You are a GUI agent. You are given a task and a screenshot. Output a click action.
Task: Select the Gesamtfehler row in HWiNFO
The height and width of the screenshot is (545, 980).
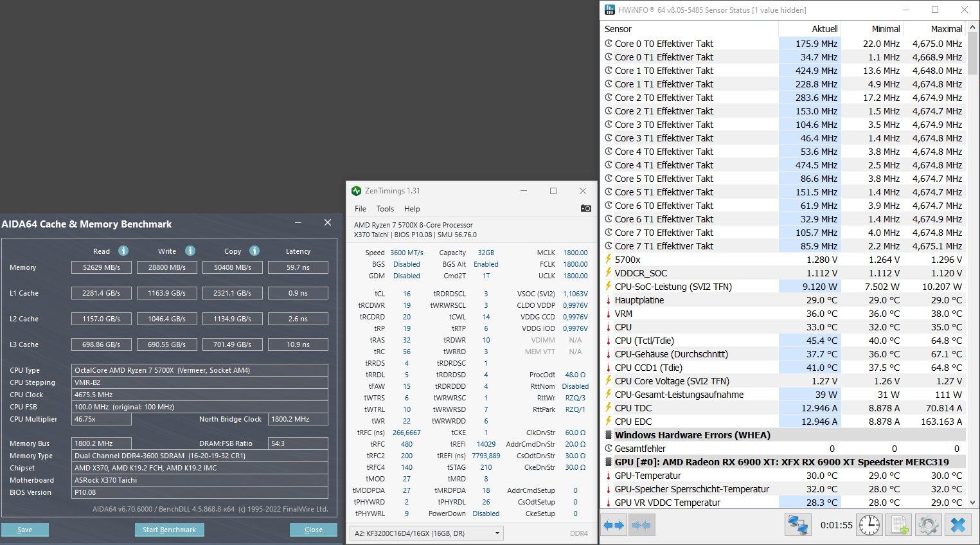pyautogui.click(x=784, y=449)
